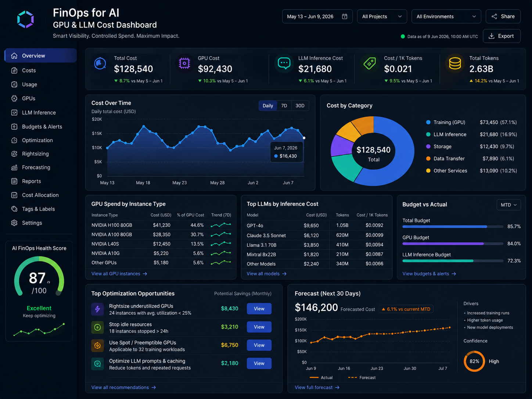Click the Training (GPU) blue legend dot

(x=428, y=122)
